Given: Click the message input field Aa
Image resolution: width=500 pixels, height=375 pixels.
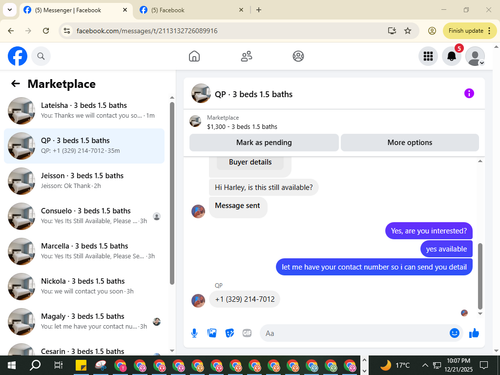Looking at the screenshot, I should point(354,333).
